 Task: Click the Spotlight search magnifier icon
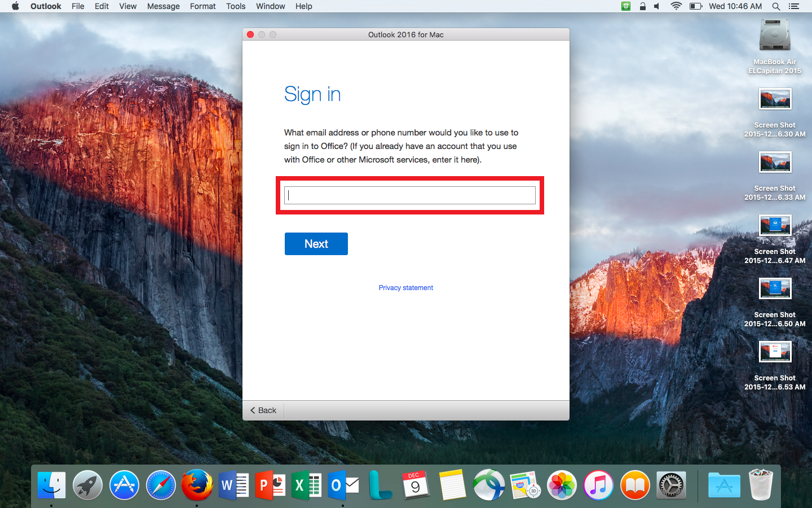(776, 6)
